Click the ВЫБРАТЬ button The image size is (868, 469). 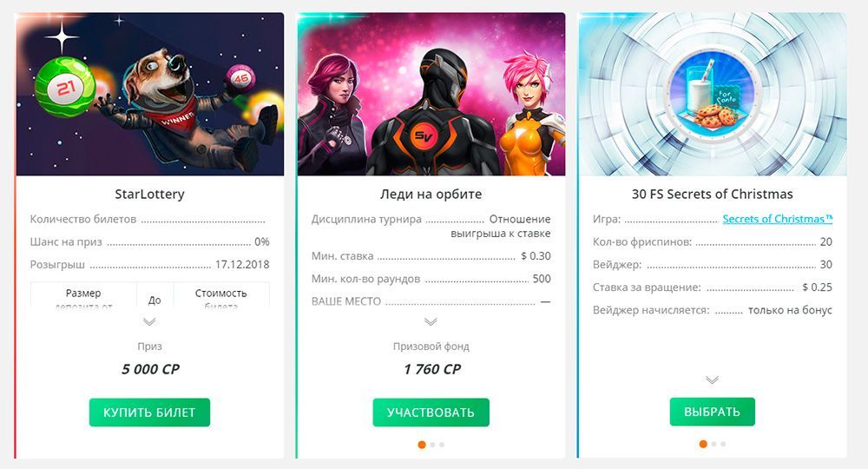point(712,412)
